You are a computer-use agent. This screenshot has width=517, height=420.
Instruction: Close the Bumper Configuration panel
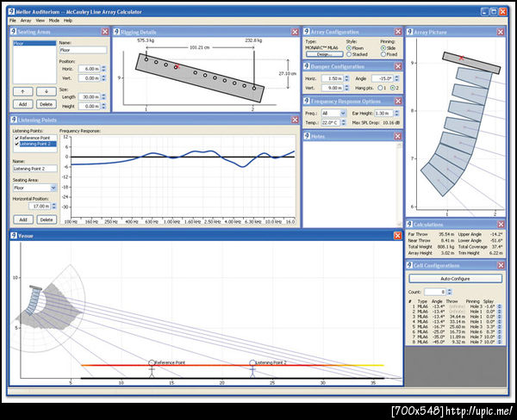coord(398,66)
